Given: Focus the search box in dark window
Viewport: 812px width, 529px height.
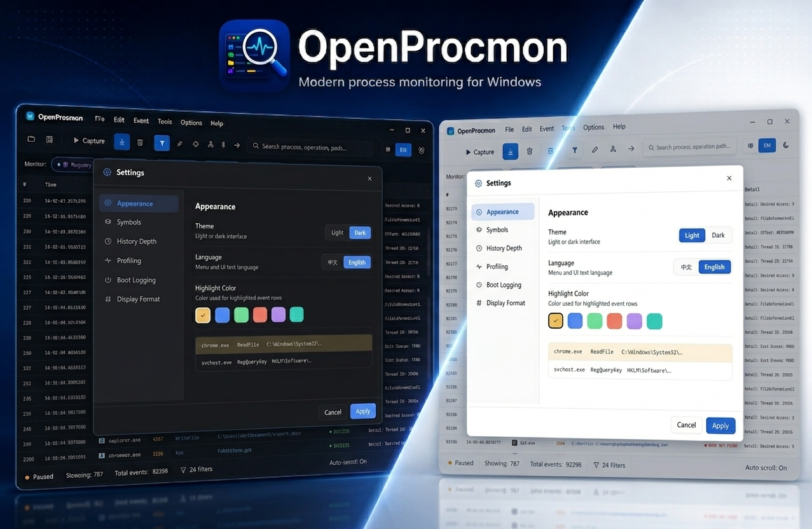Looking at the screenshot, I should tap(310, 146).
